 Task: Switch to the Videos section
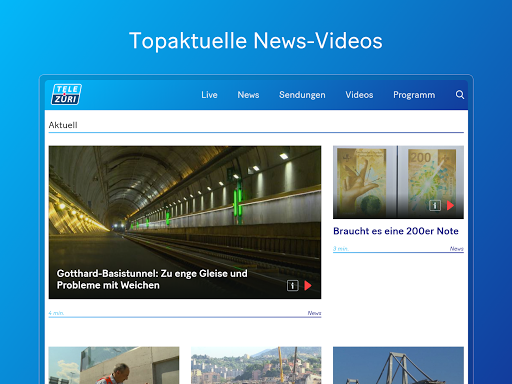click(x=359, y=95)
